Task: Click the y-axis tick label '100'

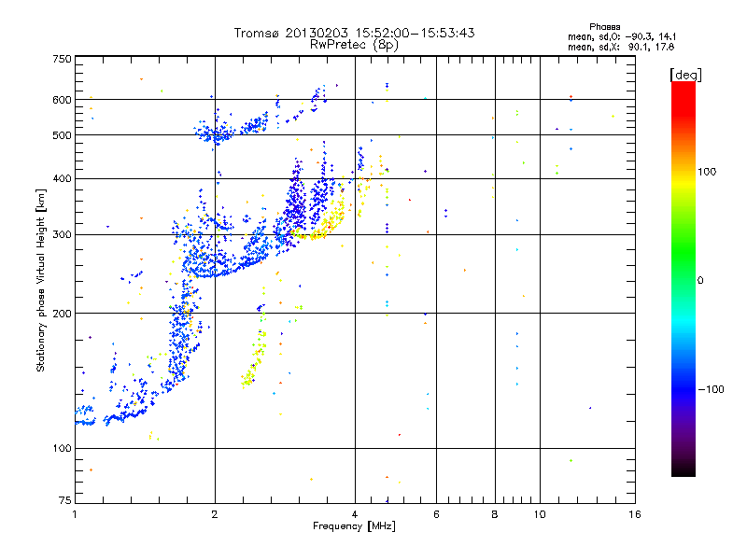Action: (62, 449)
